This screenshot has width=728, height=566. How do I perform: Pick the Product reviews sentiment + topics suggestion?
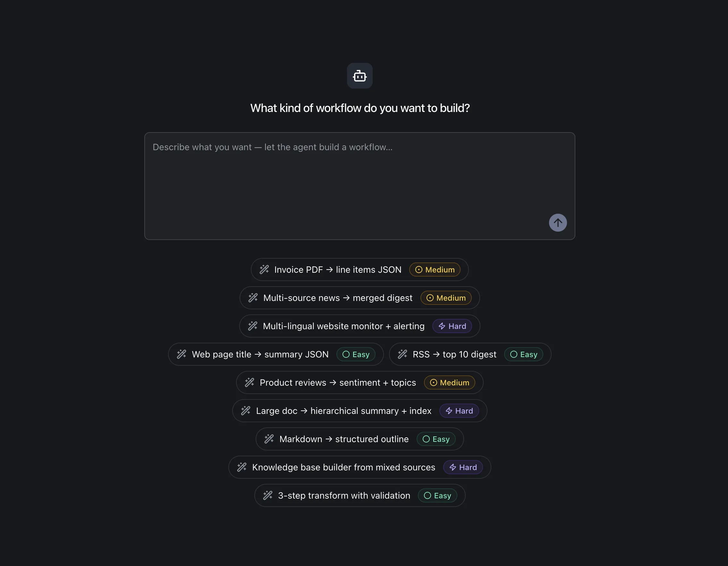click(x=337, y=382)
